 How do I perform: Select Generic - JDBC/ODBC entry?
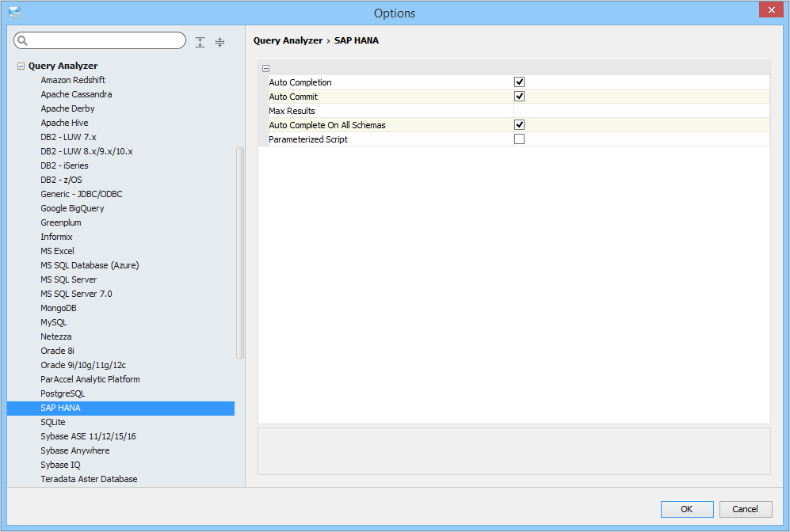pyautogui.click(x=82, y=194)
